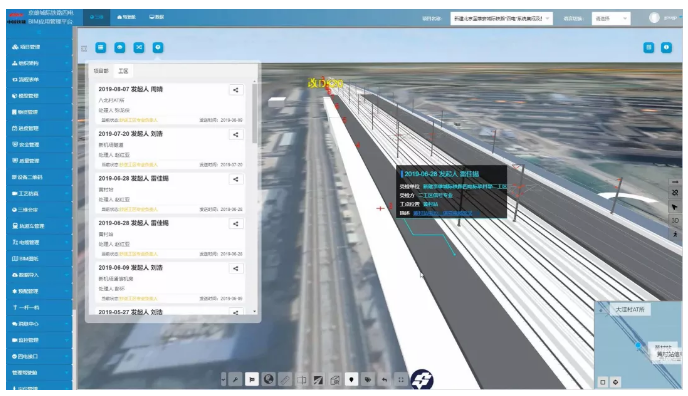
Task: Click the blue crossed-arrows shuffle icon
Action: tap(139, 47)
